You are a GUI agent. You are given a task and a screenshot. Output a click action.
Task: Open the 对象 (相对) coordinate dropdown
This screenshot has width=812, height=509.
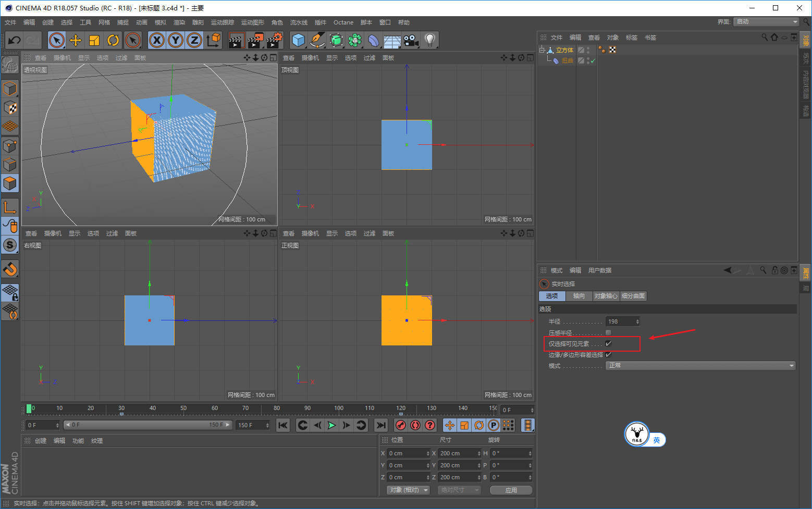[x=408, y=490]
